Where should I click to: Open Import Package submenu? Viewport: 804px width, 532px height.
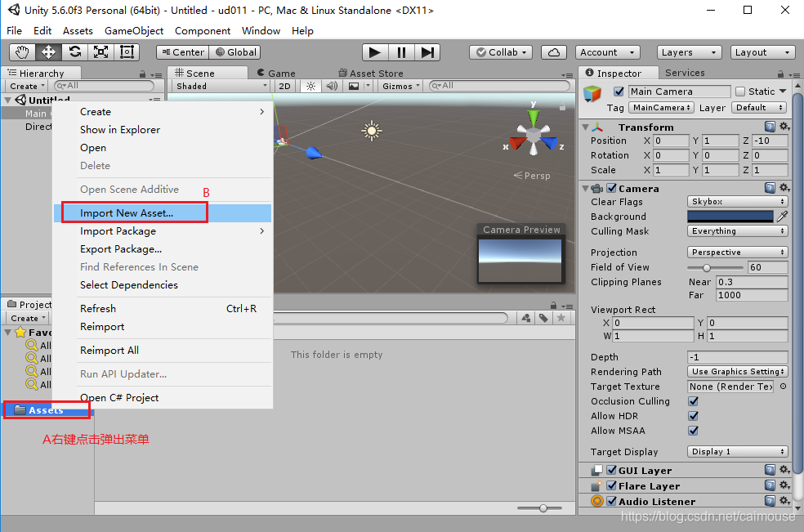coord(163,230)
